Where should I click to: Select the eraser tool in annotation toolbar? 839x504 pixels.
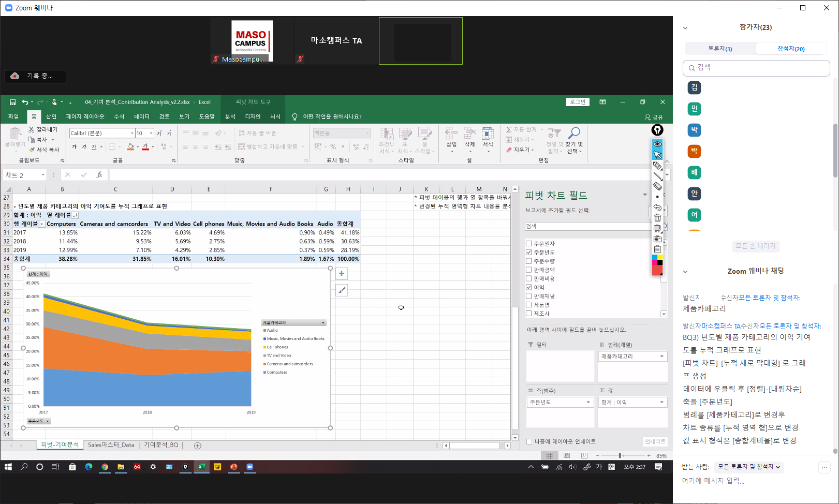(x=657, y=186)
